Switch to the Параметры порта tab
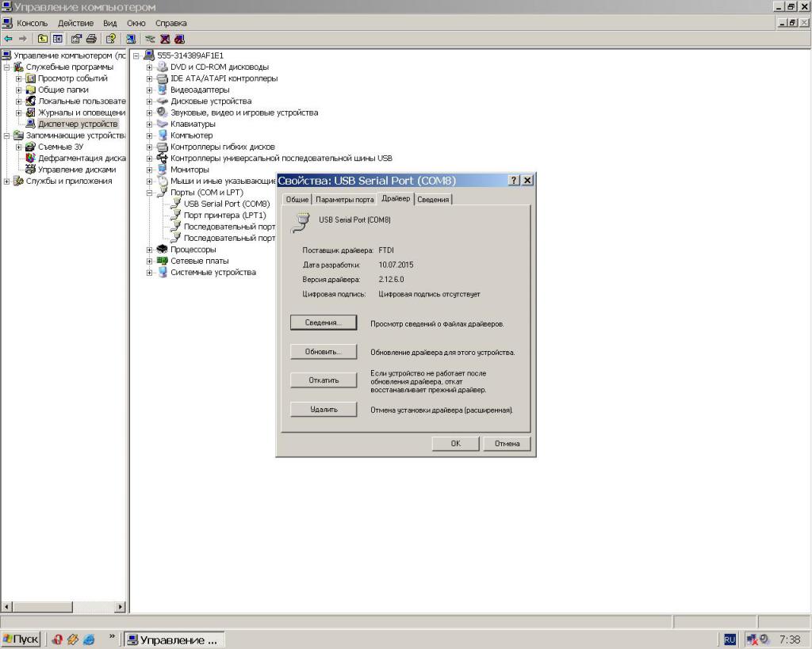812x649 pixels. (344, 200)
